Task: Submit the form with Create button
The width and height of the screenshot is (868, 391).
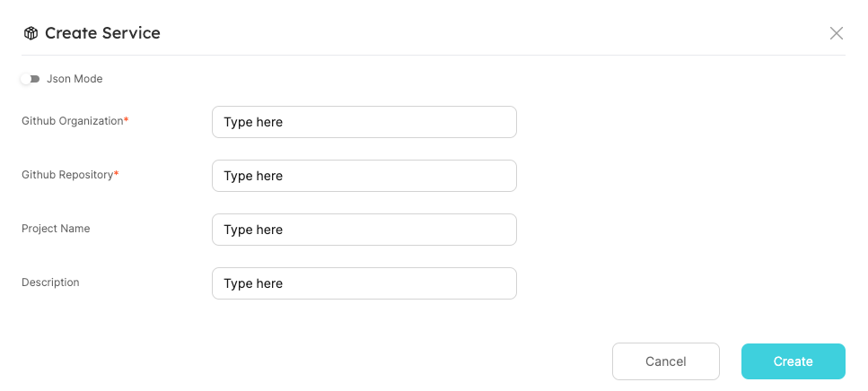Action: (793, 361)
